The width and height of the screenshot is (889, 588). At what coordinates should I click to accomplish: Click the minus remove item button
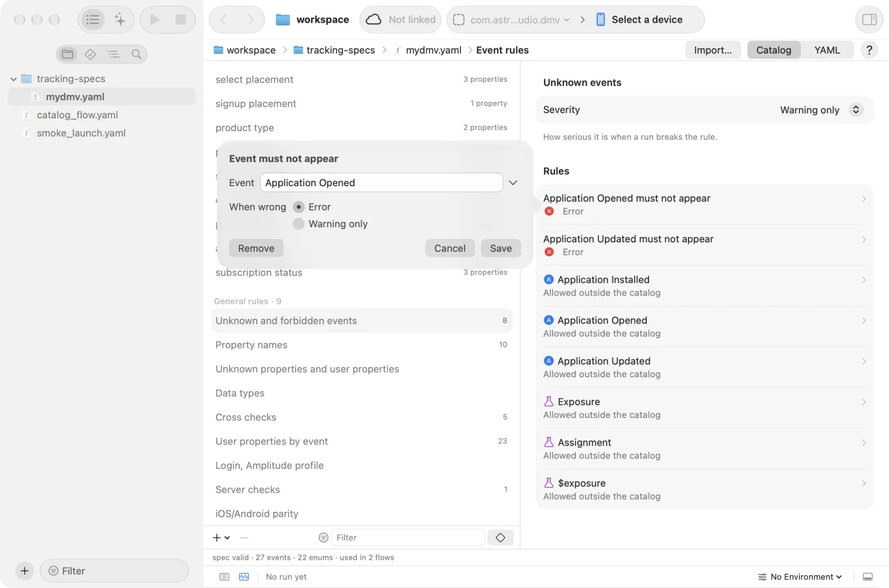coord(244,537)
